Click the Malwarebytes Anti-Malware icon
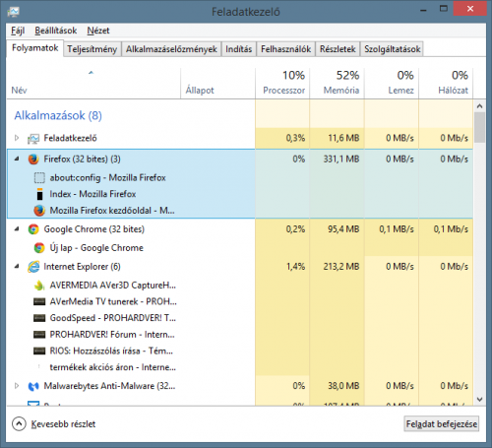The width and height of the screenshot is (492, 448). (x=33, y=386)
